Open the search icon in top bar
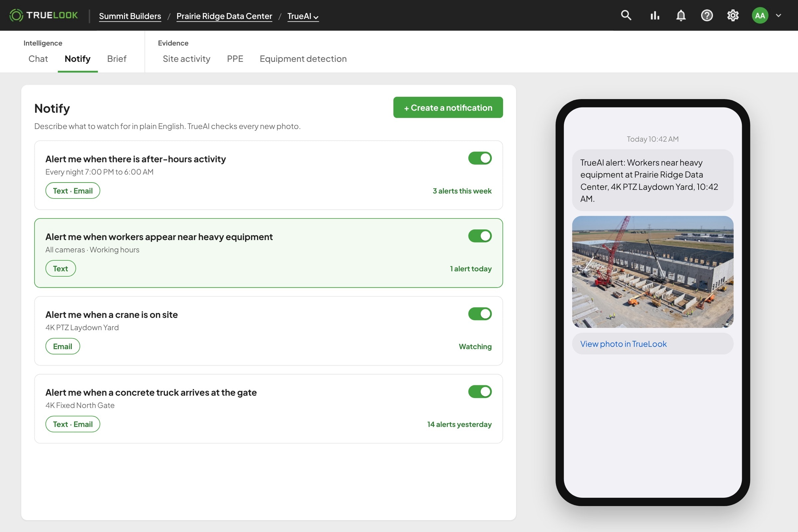 [626, 15]
